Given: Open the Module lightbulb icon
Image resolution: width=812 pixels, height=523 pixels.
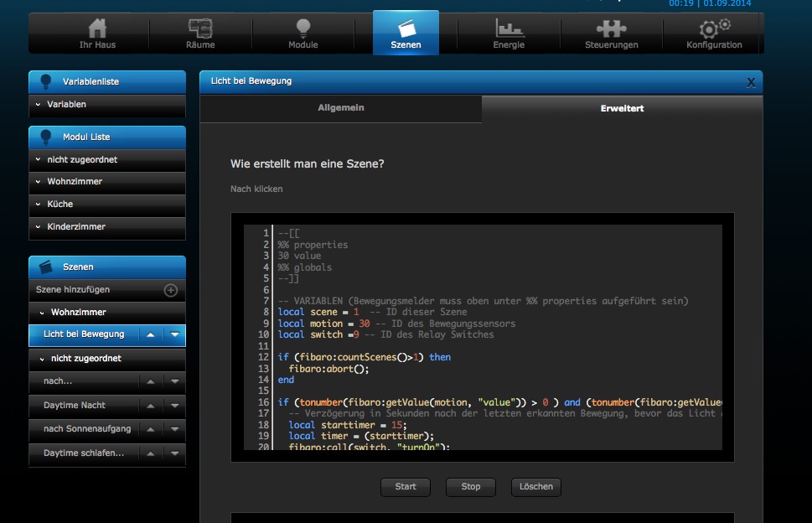Looking at the screenshot, I should pos(303,29).
